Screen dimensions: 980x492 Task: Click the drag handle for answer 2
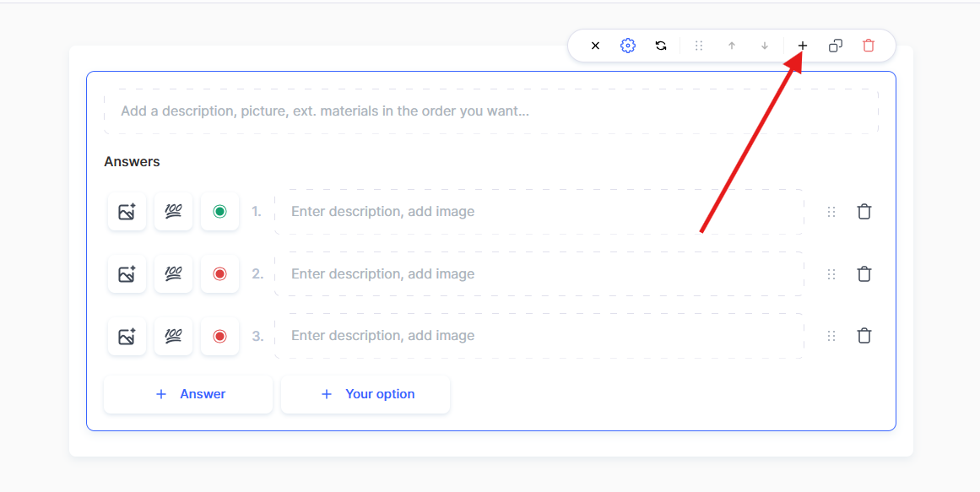point(831,273)
